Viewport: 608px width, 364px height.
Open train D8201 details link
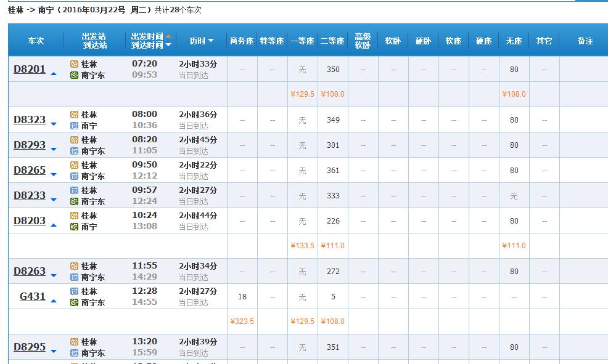coord(30,70)
